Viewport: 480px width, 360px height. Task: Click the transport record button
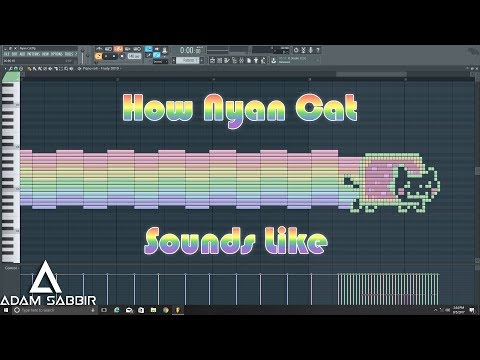(122, 56)
